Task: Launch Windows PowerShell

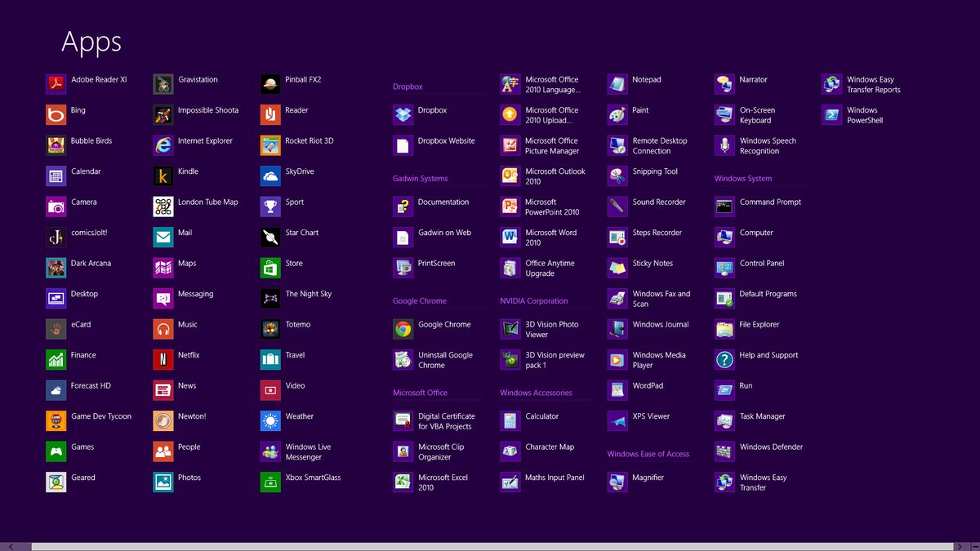Action: pyautogui.click(x=857, y=115)
